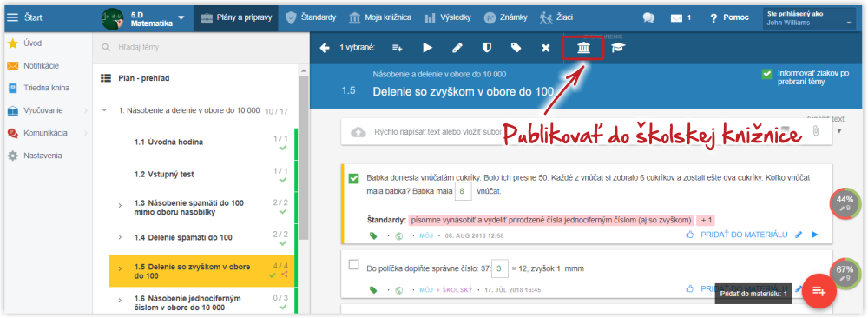Toggle 'Informovať žiakov po prebraní témy' checkbox
Image resolution: width=868 pixels, height=318 pixels.
click(766, 74)
